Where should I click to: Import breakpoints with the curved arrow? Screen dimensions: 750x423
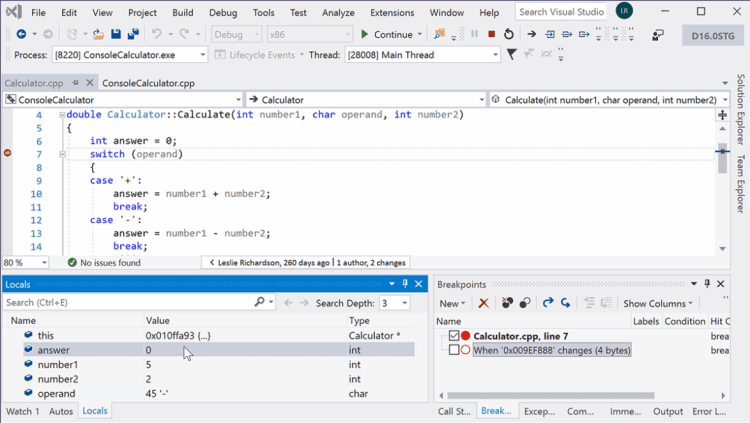coord(565,303)
